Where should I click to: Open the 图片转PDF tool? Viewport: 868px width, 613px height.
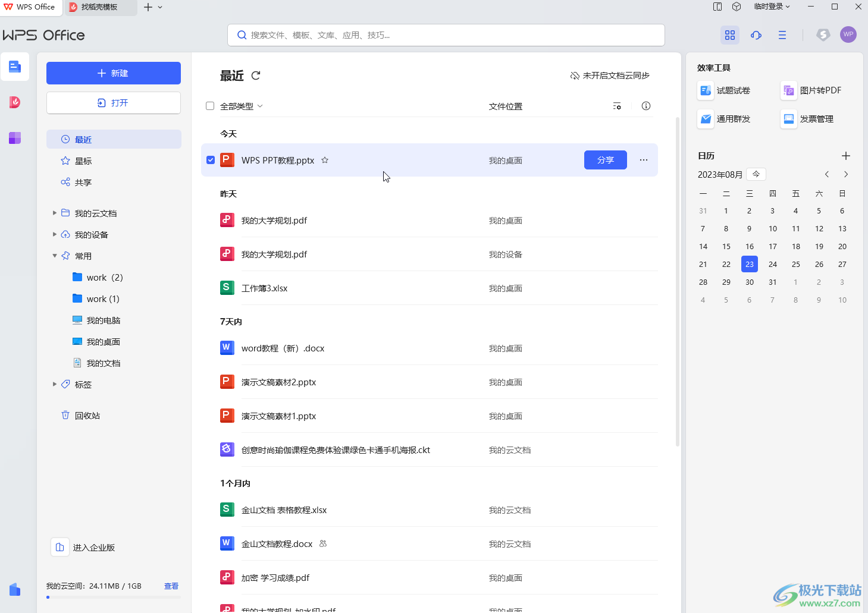click(x=811, y=90)
